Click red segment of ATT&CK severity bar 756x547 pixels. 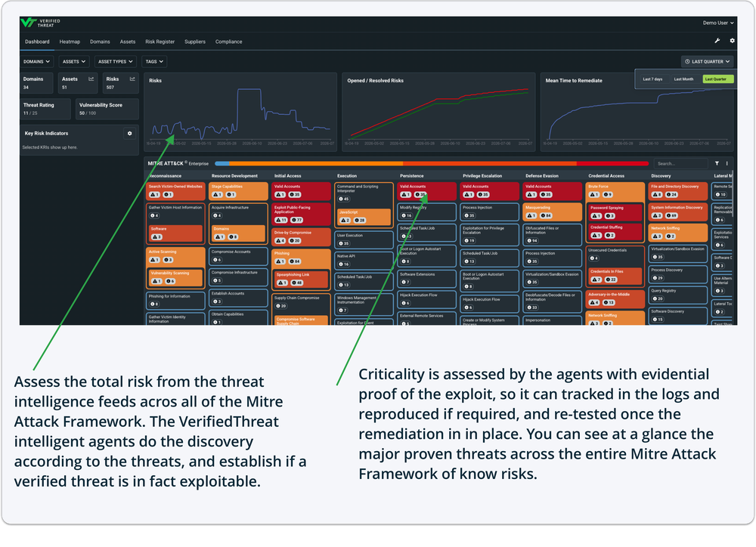(x=612, y=163)
